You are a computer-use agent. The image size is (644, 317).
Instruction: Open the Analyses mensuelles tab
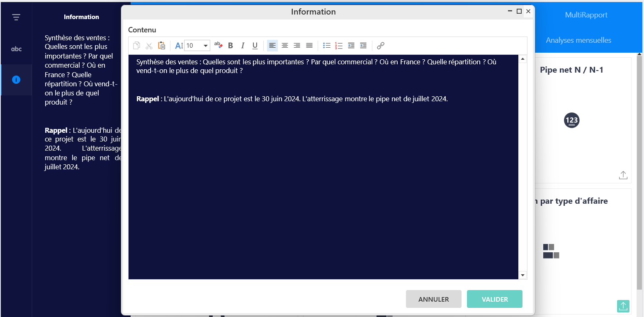coord(578,40)
